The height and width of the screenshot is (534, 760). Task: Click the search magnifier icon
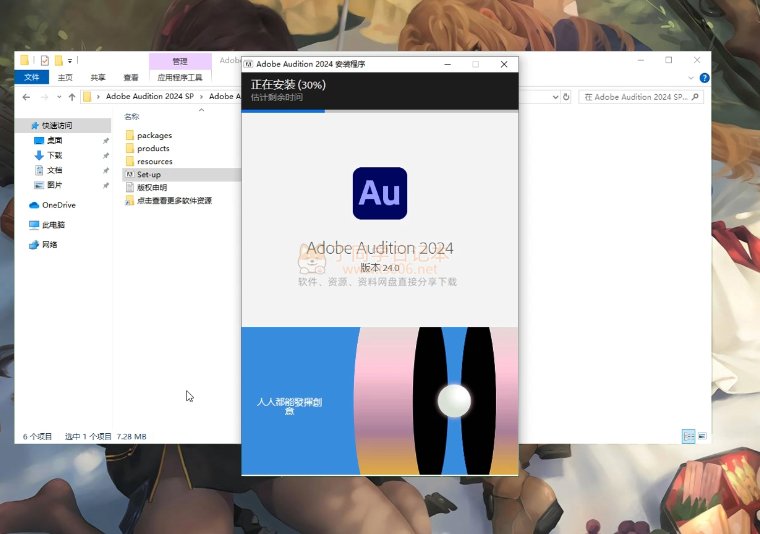[696, 97]
